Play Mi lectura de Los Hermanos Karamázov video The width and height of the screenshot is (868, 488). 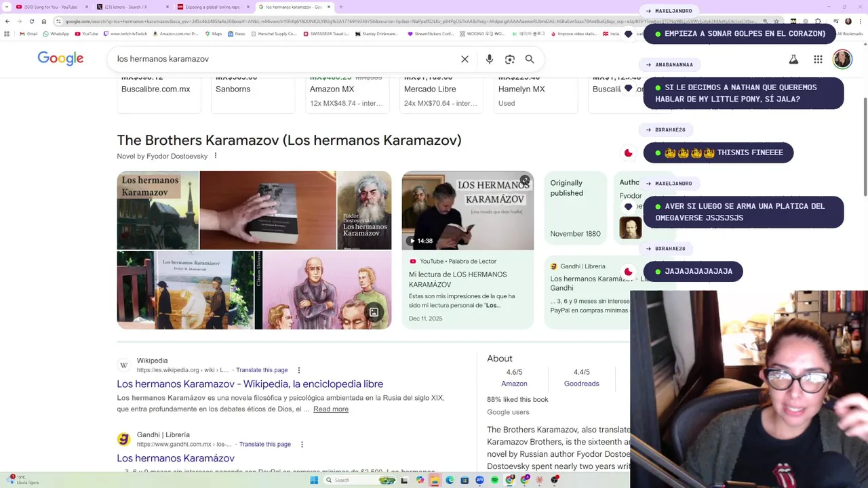pyautogui.click(x=468, y=210)
